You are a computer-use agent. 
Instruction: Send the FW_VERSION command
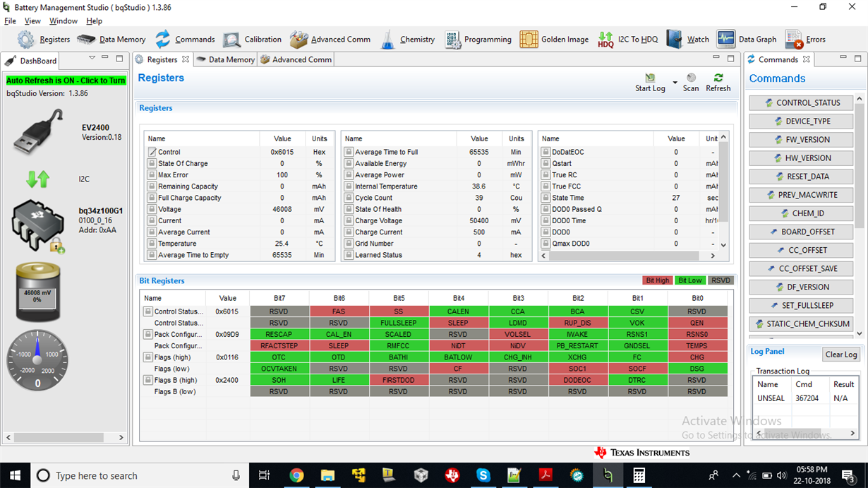[801, 140]
